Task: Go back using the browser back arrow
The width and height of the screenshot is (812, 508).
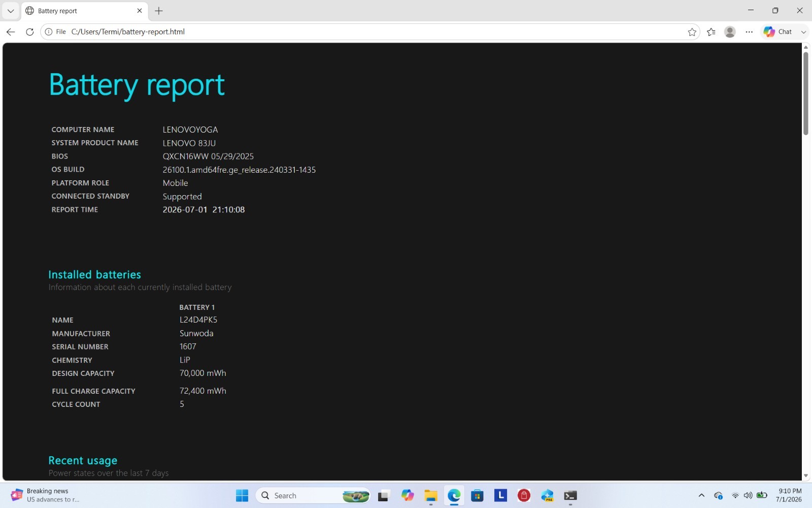Action: 11,31
